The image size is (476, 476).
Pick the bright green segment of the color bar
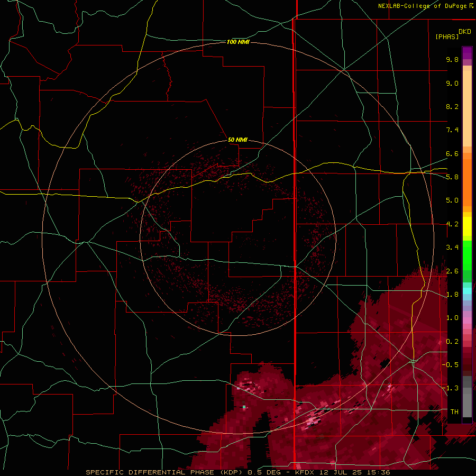click(x=467, y=255)
